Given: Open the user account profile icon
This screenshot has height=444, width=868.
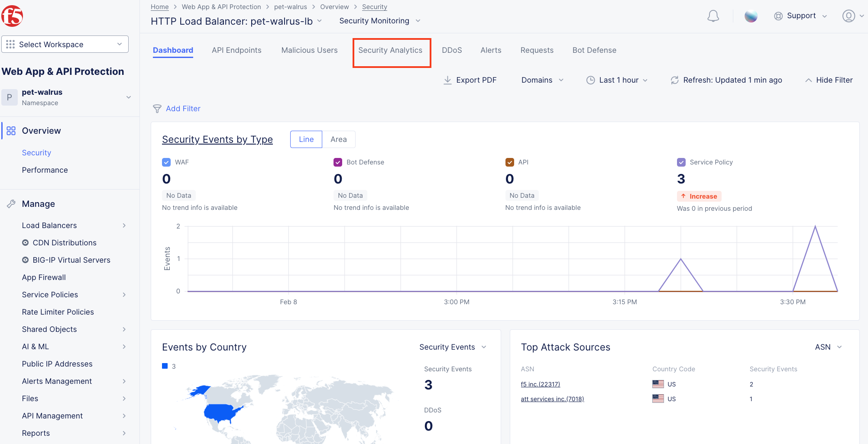Looking at the screenshot, I should 849,16.
